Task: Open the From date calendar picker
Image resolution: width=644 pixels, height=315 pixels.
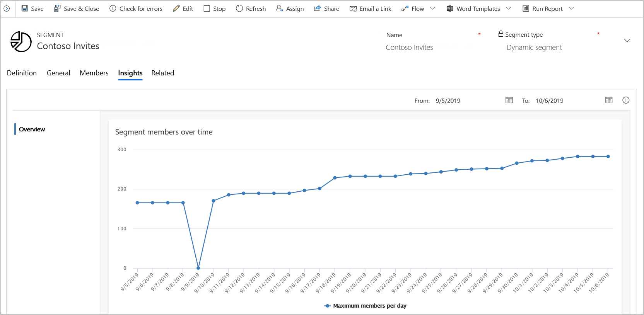Action: 509,100
